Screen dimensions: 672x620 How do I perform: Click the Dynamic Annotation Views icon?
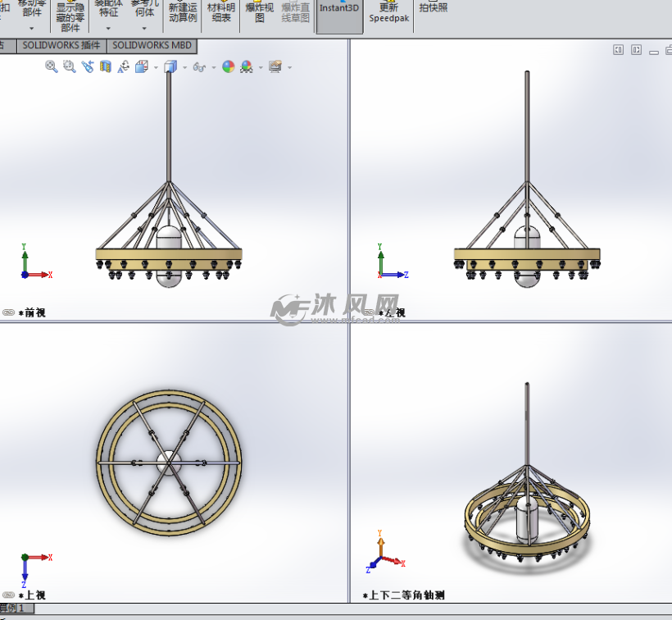point(124,66)
